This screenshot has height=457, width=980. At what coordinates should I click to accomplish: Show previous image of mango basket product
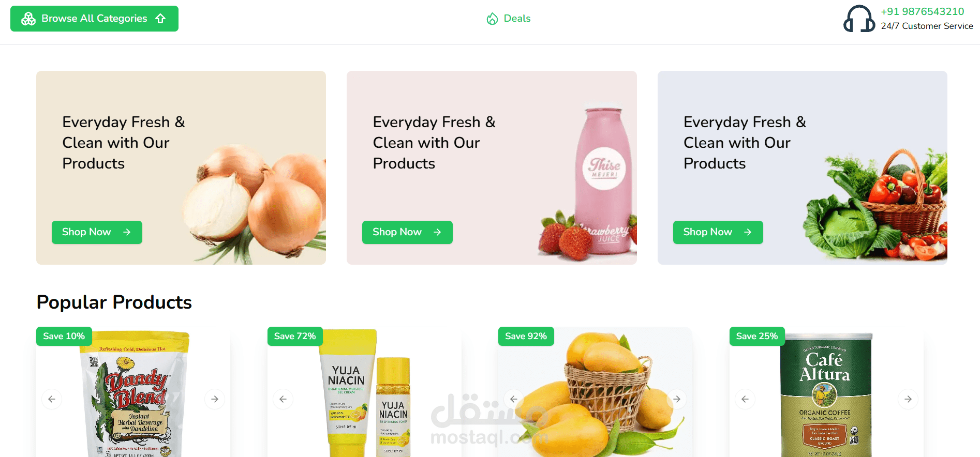point(514,399)
